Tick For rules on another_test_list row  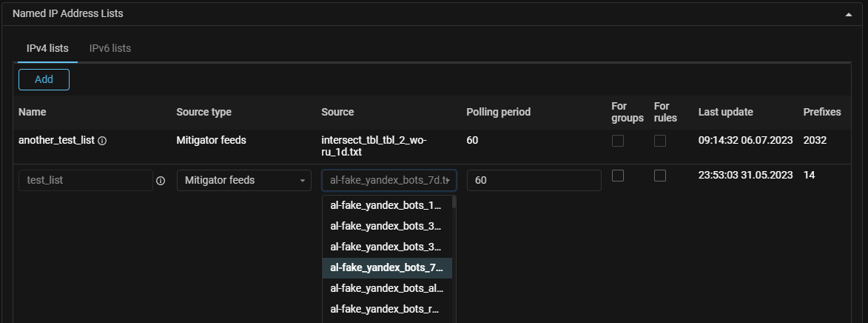pyautogui.click(x=660, y=141)
